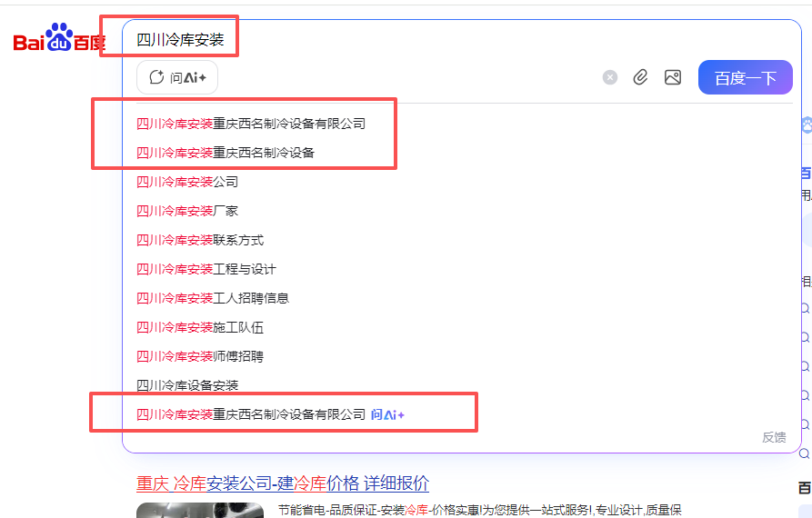The height and width of the screenshot is (518, 812).
Task: Select the topmost suggestion in the dropdown list
Action: (x=251, y=124)
